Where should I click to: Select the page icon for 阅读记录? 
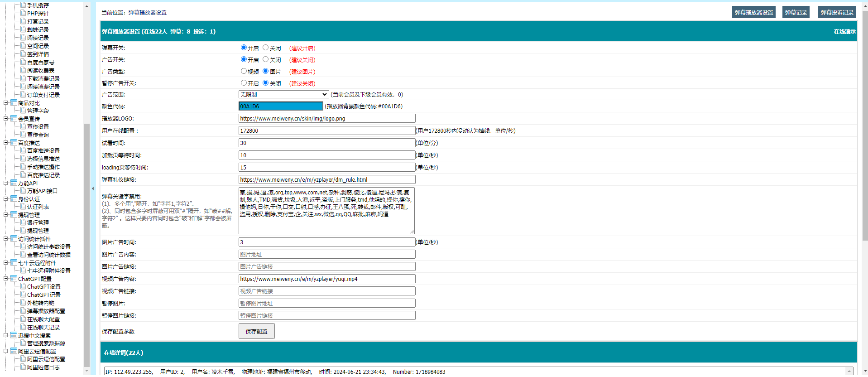[x=23, y=38]
